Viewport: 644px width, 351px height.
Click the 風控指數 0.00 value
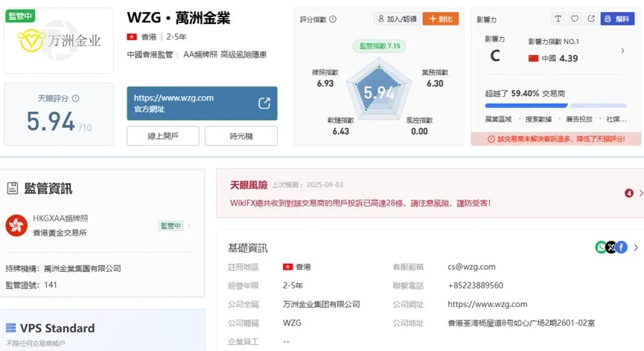[419, 131]
